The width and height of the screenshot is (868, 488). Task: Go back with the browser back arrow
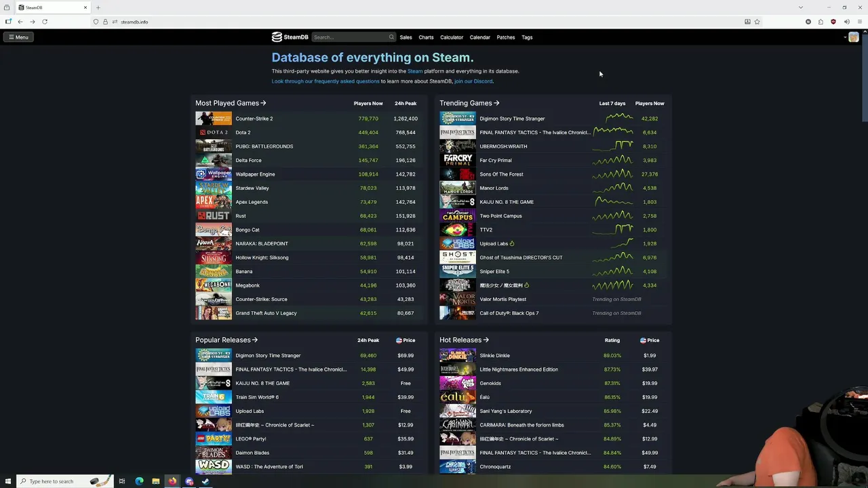[x=20, y=22]
